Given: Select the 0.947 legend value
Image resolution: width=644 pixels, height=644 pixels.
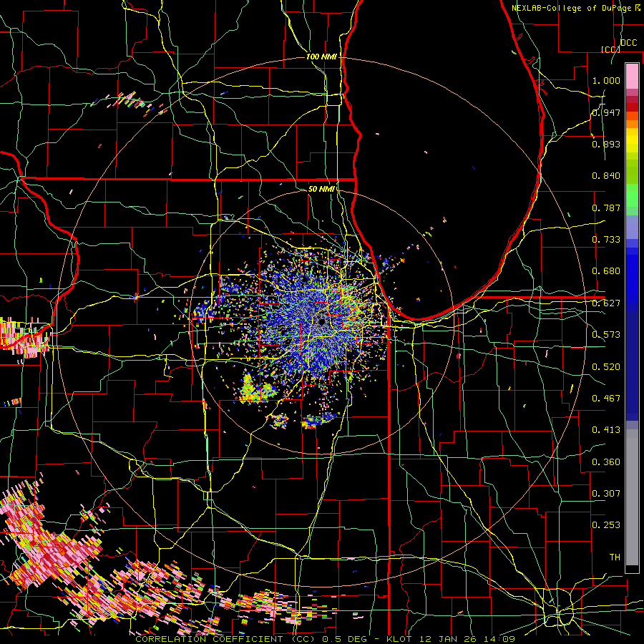Looking at the screenshot, I should [x=606, y=112].
